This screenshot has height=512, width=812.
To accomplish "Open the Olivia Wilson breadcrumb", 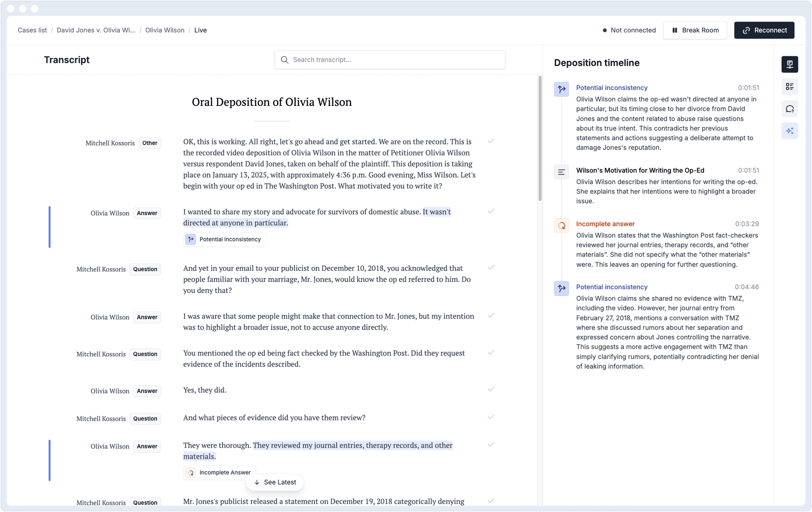I will [165, 30].
